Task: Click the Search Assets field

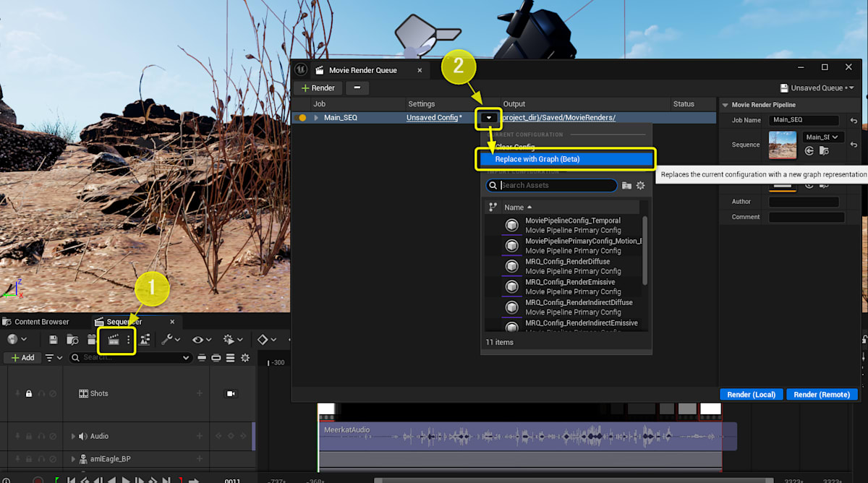Action: click(x=551, y=185)
